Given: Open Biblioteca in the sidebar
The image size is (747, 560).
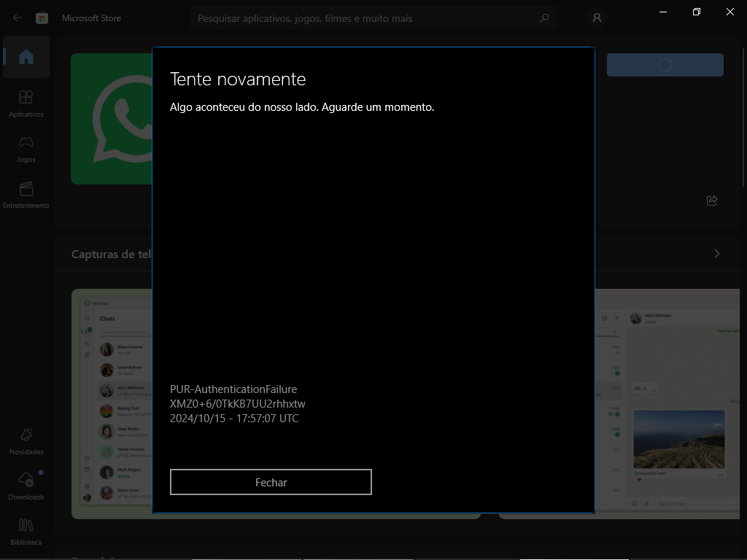Looking at the screenshot, I should tap(26, 532).
